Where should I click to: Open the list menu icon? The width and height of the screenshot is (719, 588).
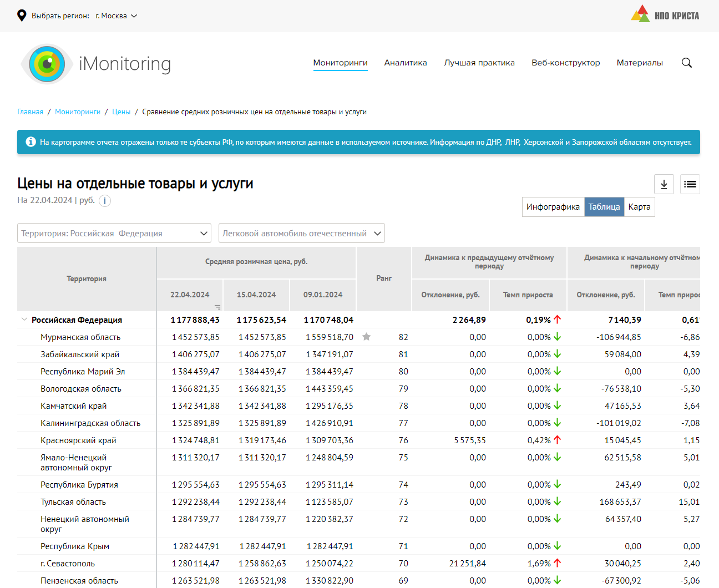(690, 184)
